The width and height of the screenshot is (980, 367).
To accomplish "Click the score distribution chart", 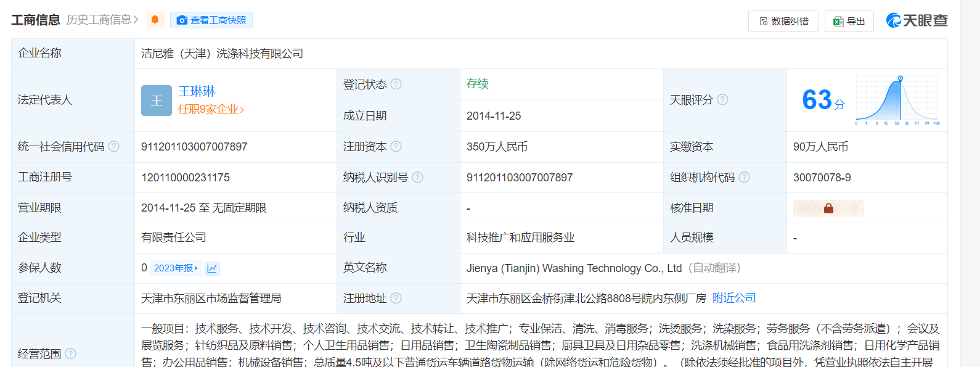I will click(897, 101).
